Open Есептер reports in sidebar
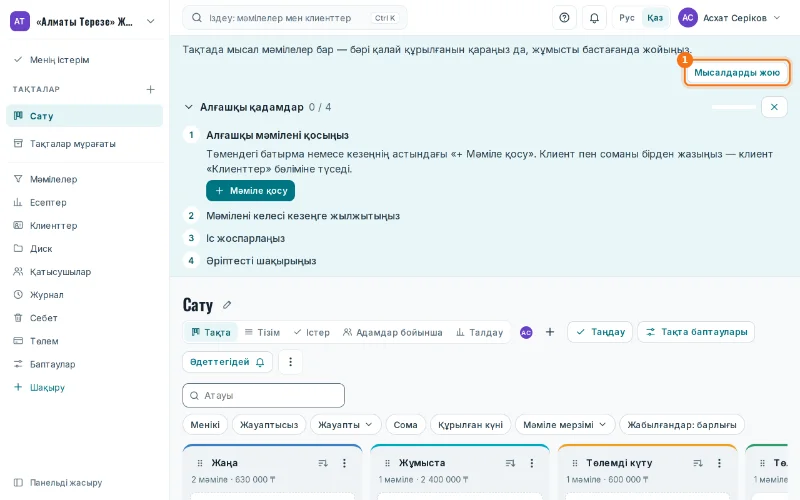This screenshot has width=800, height=500. click(85, 203)
